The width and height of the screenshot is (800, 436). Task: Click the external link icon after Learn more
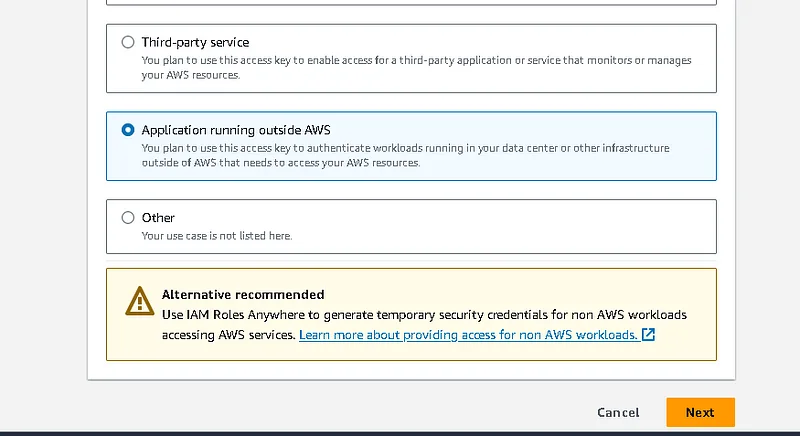tap(648, 334)
